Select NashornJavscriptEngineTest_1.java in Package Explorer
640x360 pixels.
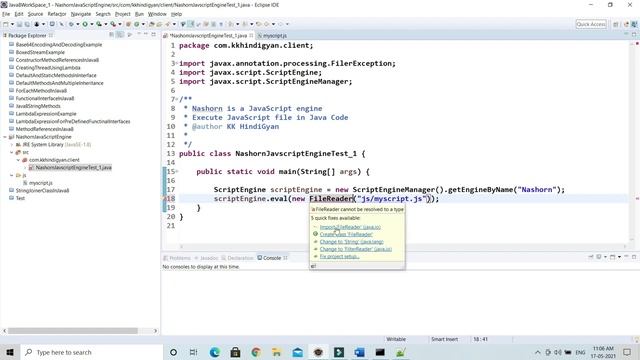[73, 168]
